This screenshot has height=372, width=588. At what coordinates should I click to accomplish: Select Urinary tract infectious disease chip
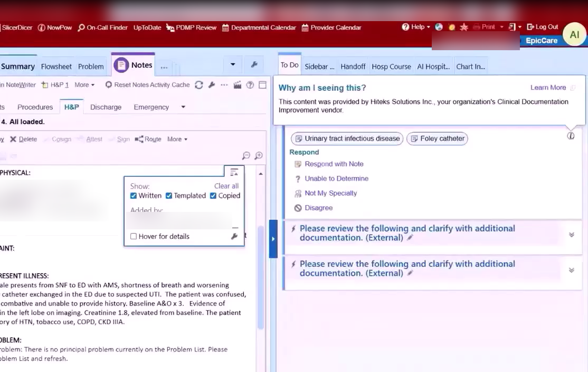click(x=347, y=138)
